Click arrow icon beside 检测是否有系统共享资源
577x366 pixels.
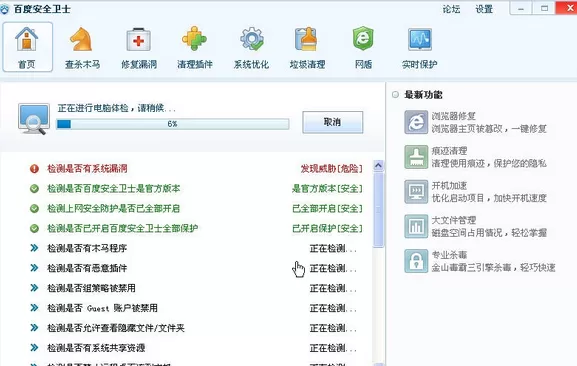click(x=34, y=347)
